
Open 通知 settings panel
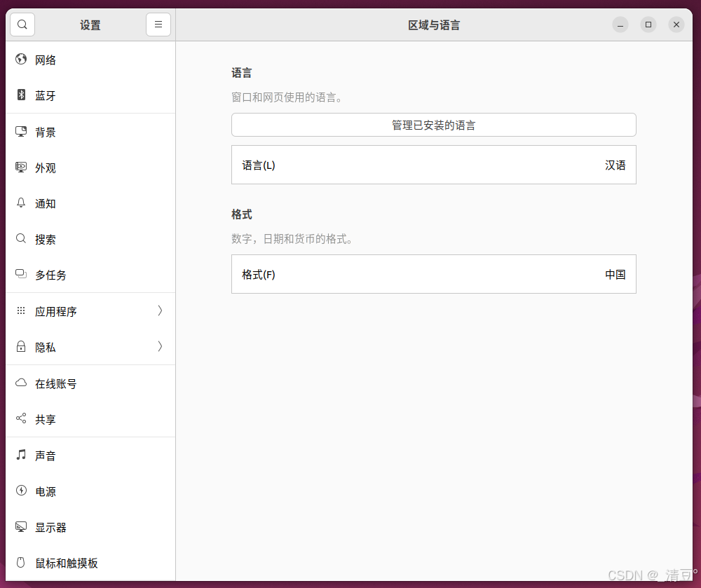(x=90, y=204)
